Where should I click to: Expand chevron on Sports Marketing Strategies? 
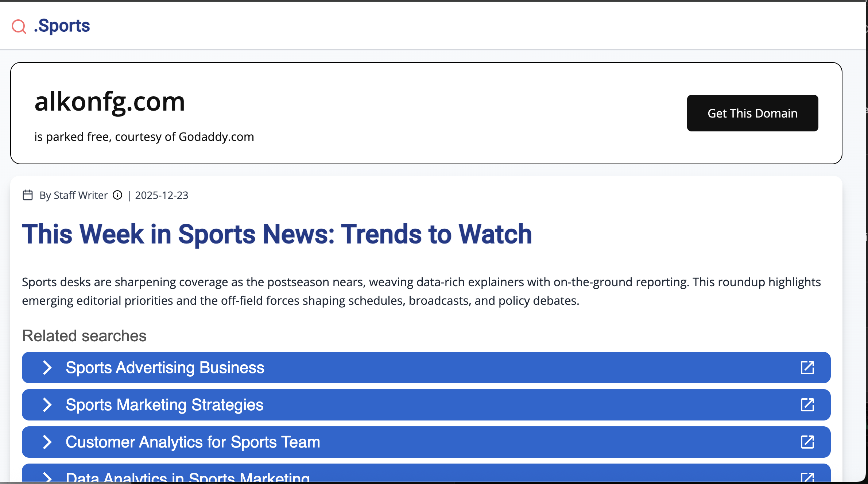point(47,405)
